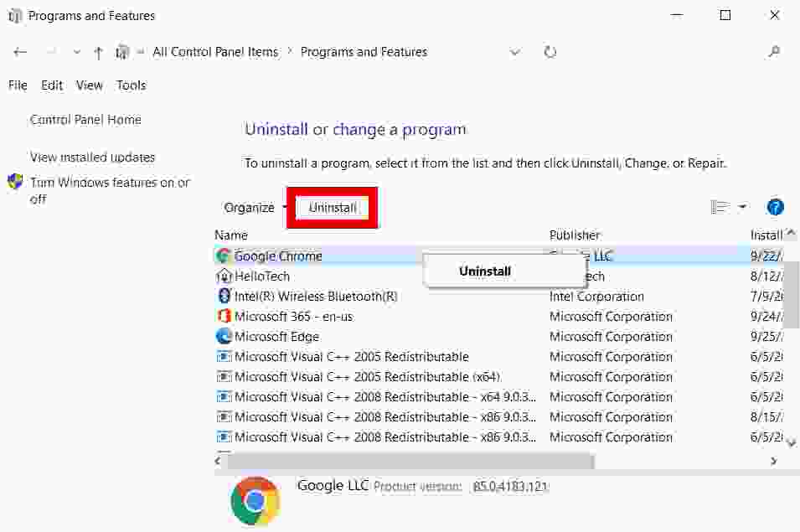The width and height of the screenshot is (800, 532).
Task: Click the vertical scrollbar up arrow
Action: click(x=792, y=234)
